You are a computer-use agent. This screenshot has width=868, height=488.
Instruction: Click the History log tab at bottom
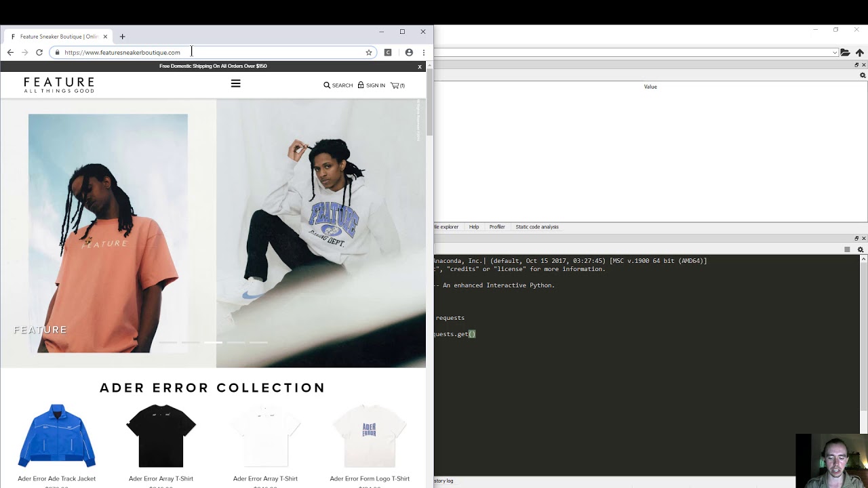point(443,481)
